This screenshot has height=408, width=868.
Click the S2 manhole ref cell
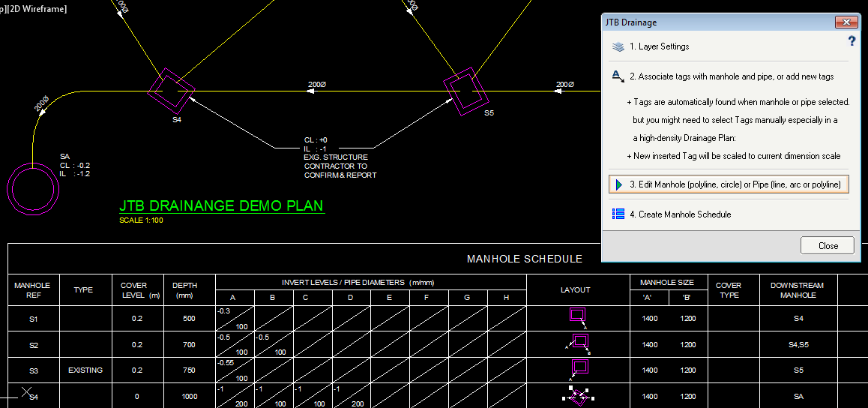point(34,345)
